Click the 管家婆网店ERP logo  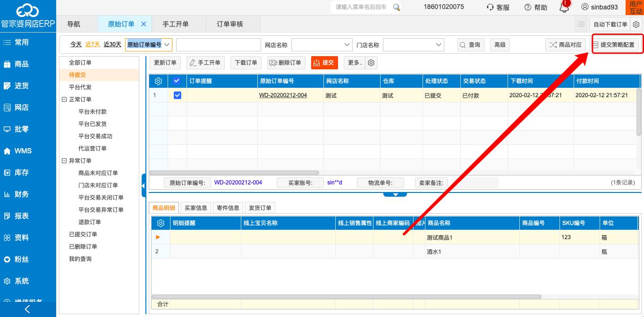coord(28,15)
